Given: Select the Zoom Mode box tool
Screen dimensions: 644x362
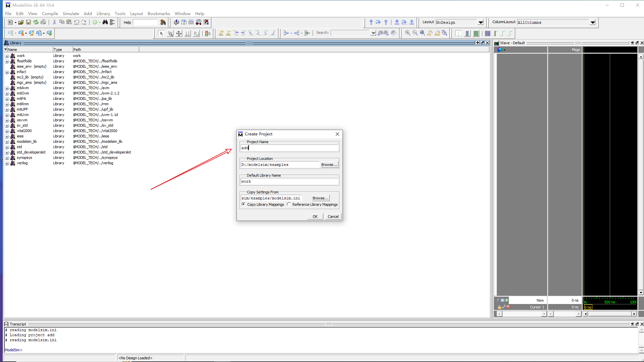Looking at the screenshot, I should pos(170,34).
